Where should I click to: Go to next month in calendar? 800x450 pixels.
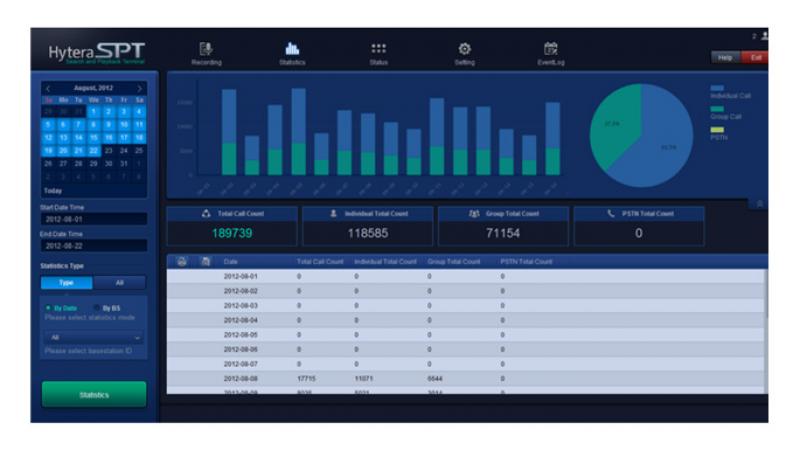(x=139, y=88)
